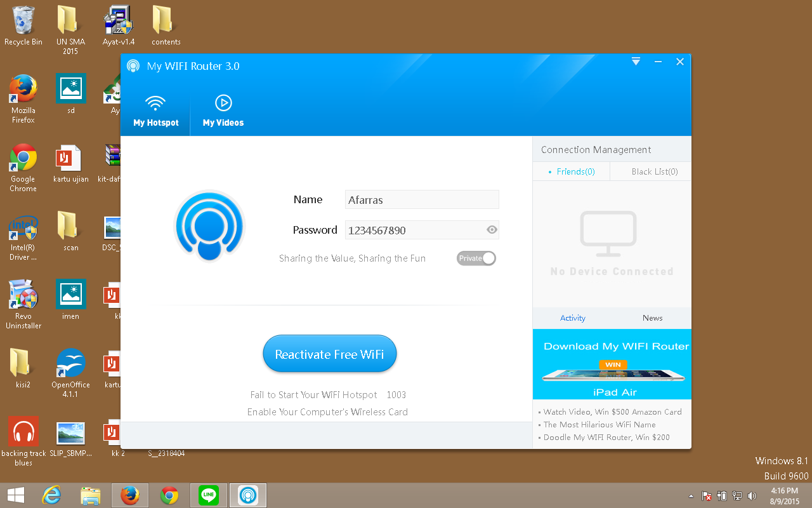The width and height of the screenshot is (812, 508).
Task: Open File Explorer from taskbar
Action: (91, 495)
